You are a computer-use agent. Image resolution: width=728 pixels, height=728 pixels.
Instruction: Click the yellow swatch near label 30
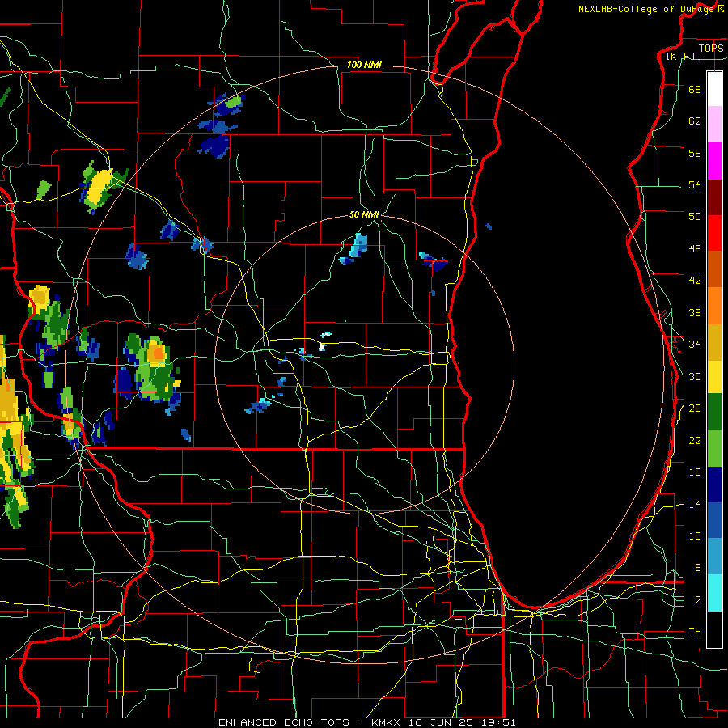tap(714, 377)
